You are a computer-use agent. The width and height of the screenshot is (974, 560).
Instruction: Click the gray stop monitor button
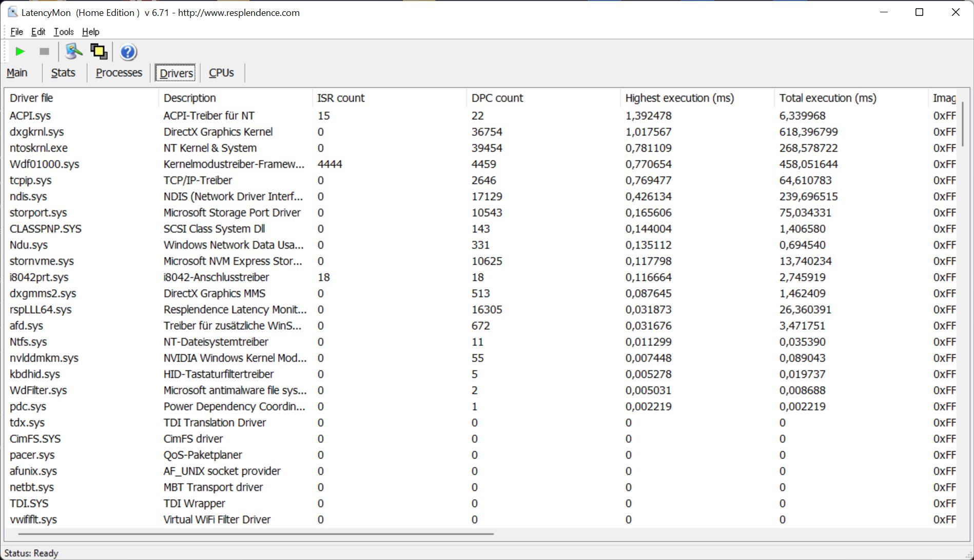45,52
